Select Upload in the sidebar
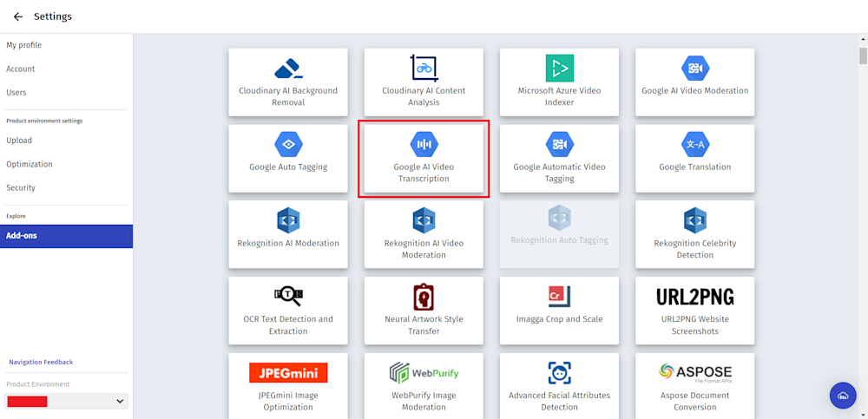 [x=19, y=140]
